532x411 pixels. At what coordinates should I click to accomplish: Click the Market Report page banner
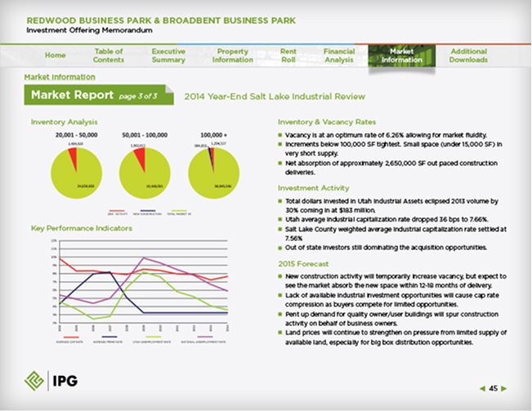pos(99,95)
